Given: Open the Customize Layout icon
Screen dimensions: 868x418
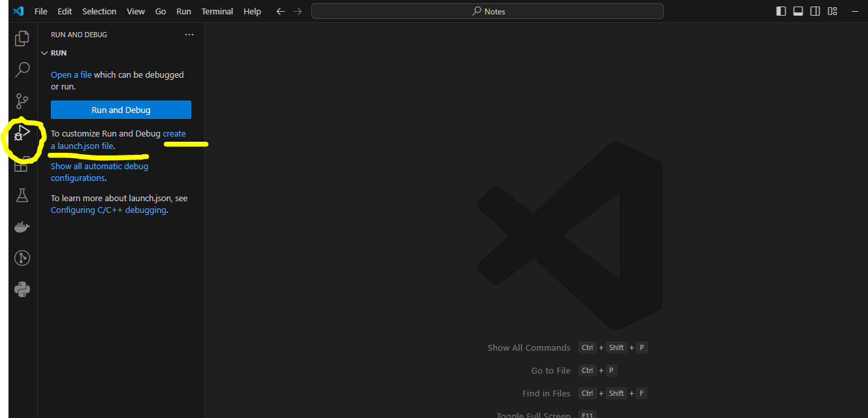Looking at the screenshot, I should click(832, 11).
